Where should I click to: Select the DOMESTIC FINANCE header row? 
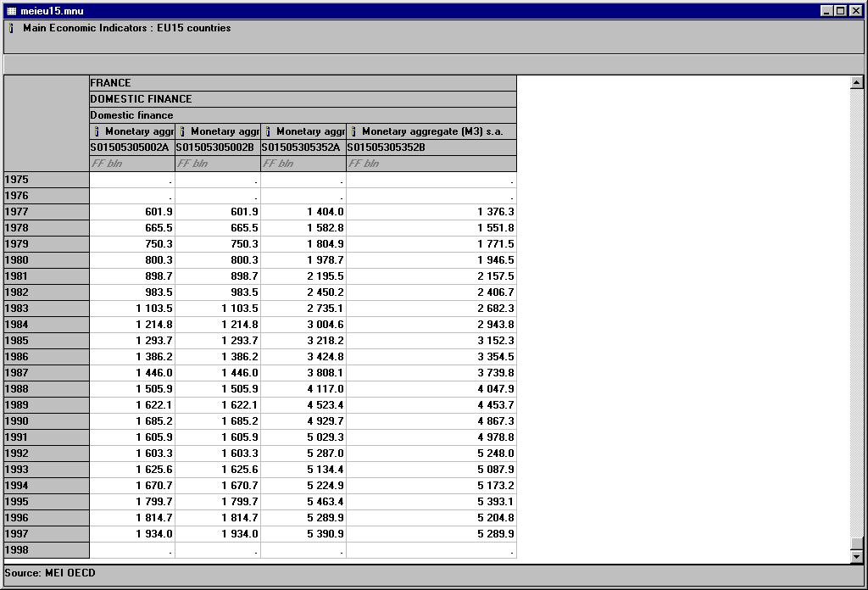click(x=303, y=99)
